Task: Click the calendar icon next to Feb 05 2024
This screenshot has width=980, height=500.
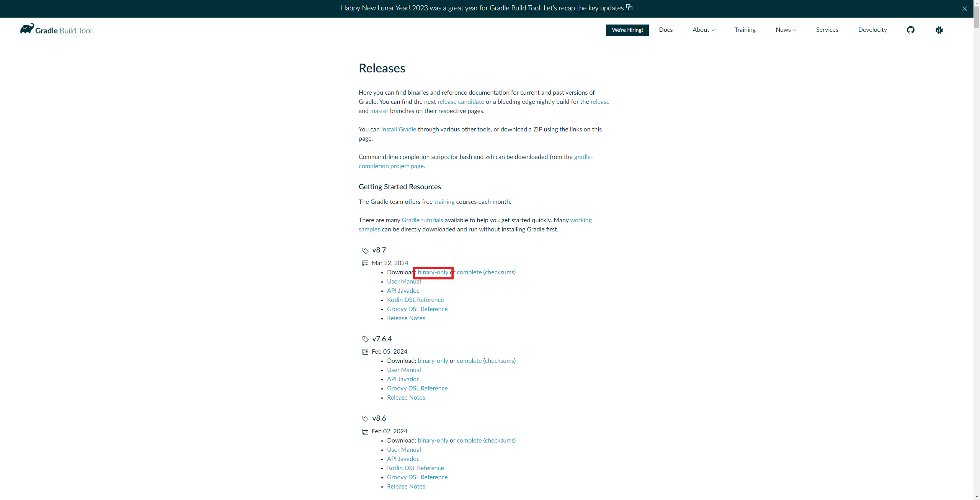Action: tap(364, 351)
